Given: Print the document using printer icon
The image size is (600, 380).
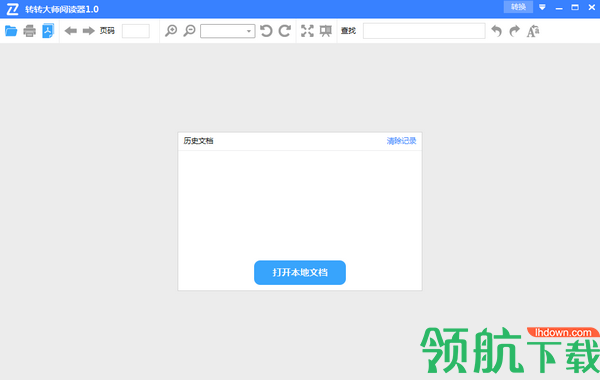Looking at the screenshot, I should 29,31.
